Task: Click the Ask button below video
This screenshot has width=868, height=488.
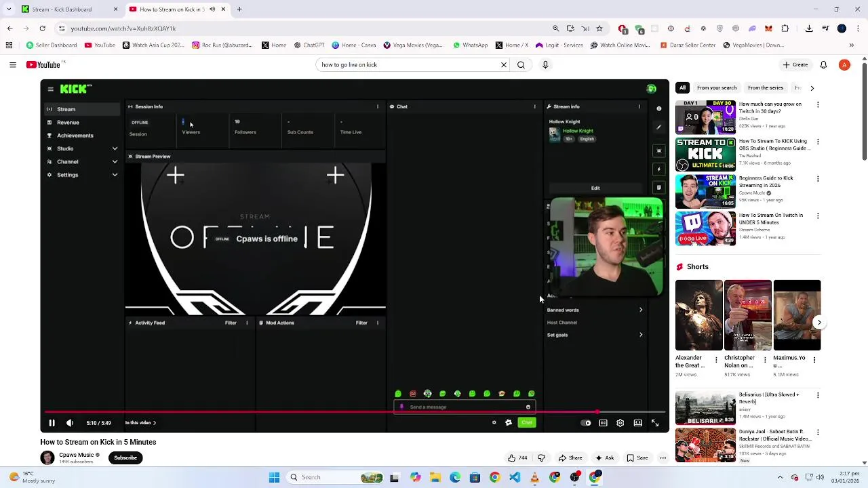Action: point(604,458)
